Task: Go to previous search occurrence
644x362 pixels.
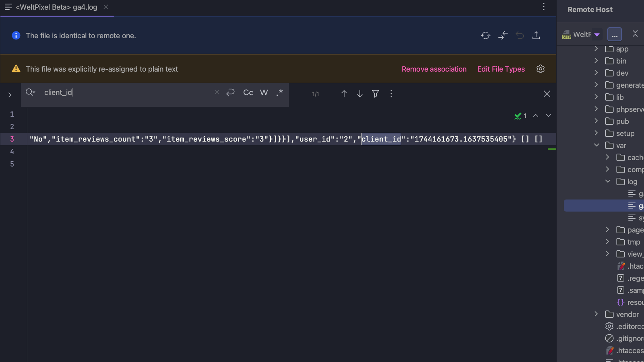Action: [344, 94]
